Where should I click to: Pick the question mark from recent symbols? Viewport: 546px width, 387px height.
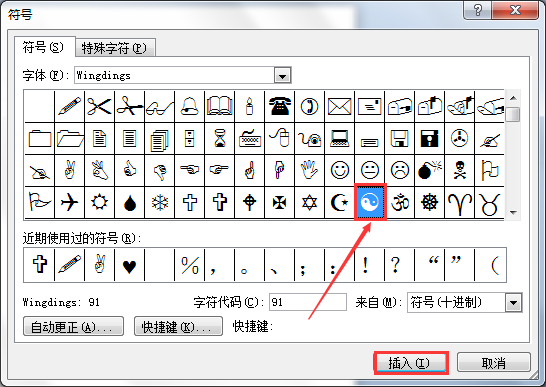pos(399,265)
